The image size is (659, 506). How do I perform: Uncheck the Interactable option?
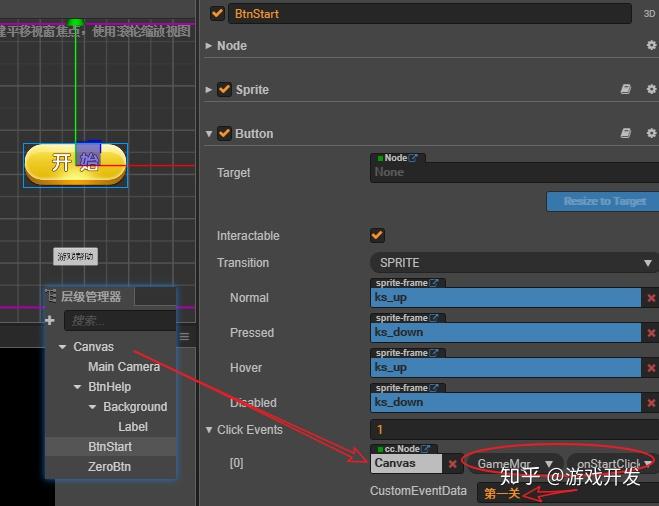click(x=377, y=235)
